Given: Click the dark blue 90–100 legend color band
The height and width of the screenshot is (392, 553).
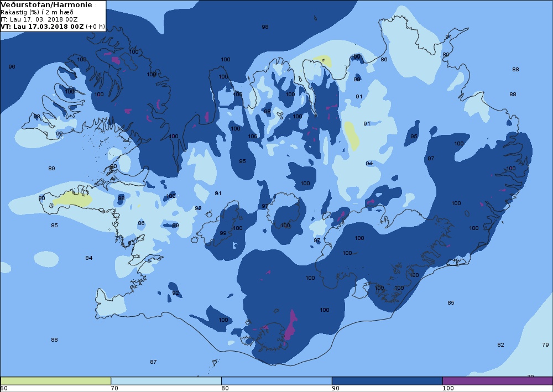Looking at the screenshot, I should coord(387,381).
